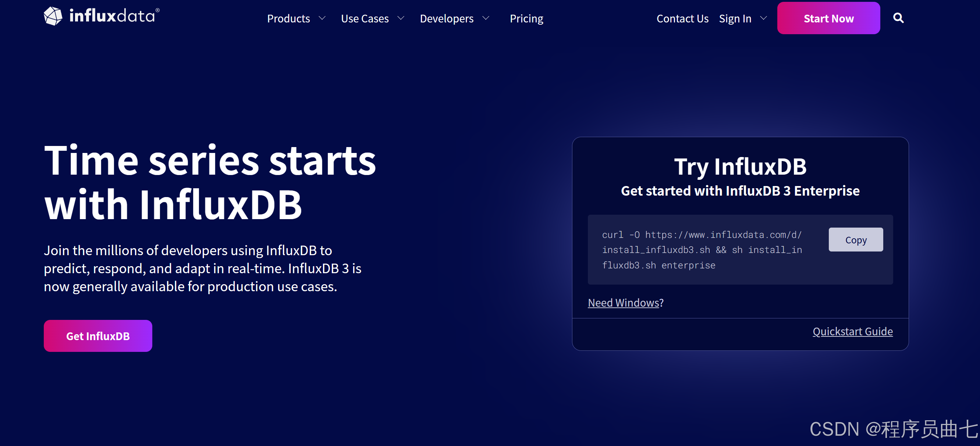
Task: Go to the Pricing page
Action: pos(526,18)
